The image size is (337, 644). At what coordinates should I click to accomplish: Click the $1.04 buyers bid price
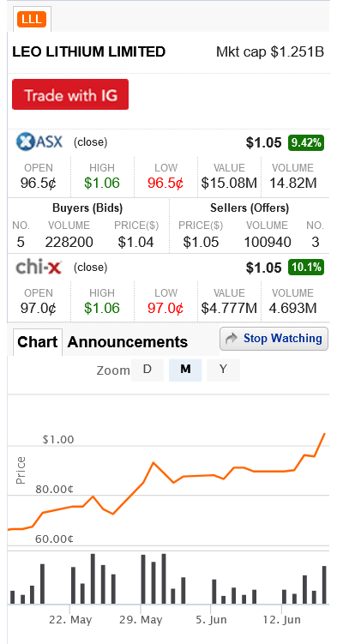[x=135, y=242]
